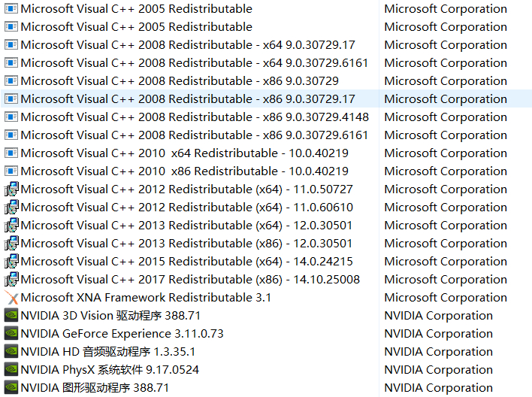Click the NVIDIA HD audio driver icon

11,352
